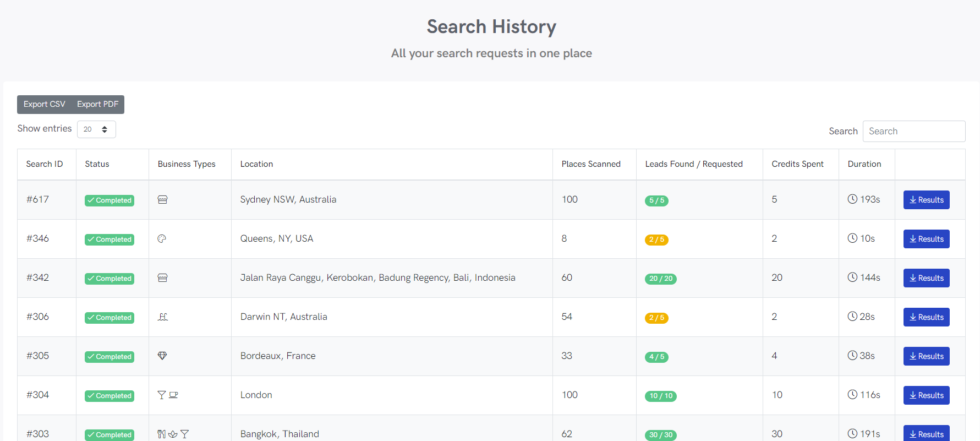Viewport: 980px width, 441px height.
Task: Download Results for search #617
Action: (926, 200)
